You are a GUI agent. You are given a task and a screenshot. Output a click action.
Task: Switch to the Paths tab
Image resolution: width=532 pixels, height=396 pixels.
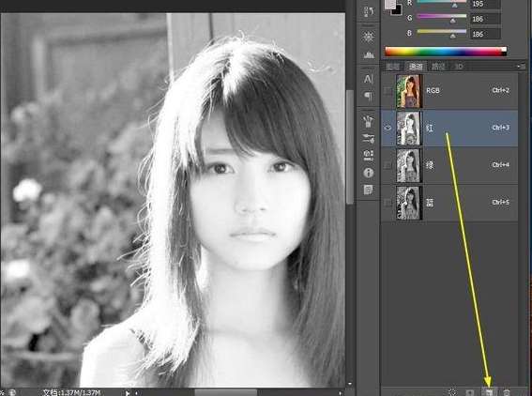[437, 67]
